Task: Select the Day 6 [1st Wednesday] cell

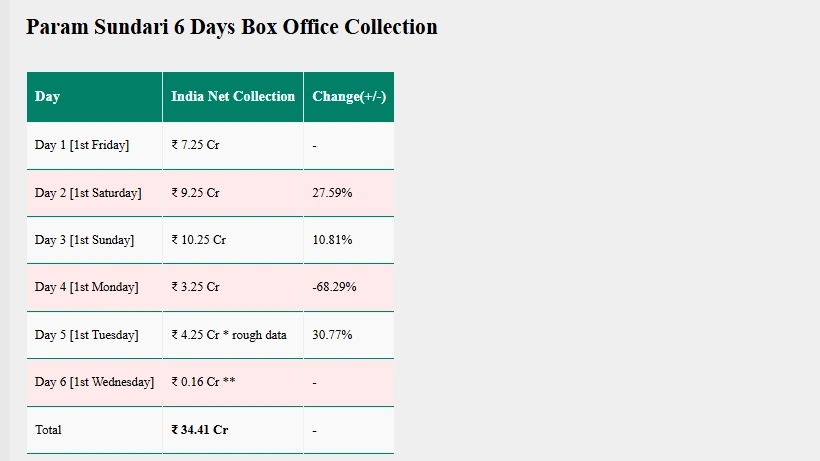Action: click(94, 382)
